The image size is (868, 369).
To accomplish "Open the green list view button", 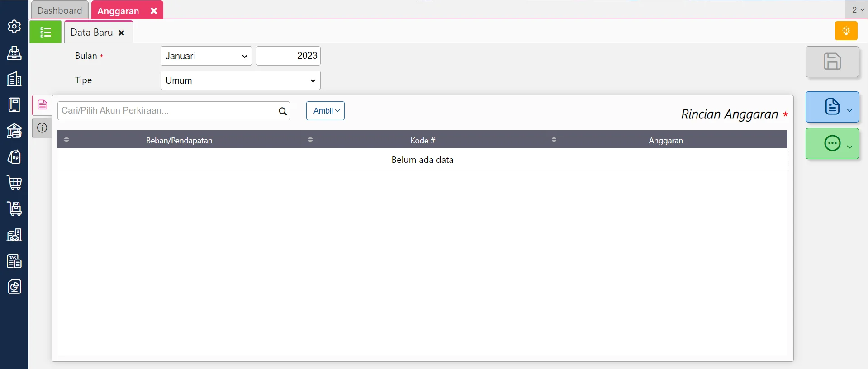I will [x=45, y=32].
